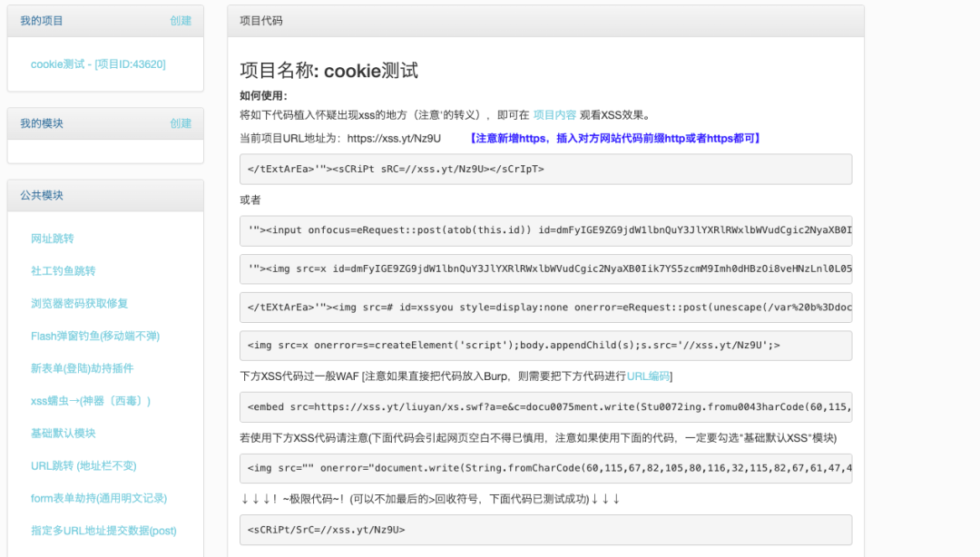The image size is (980, 557).
Task: Open cookie测试 project ID 43620
Action: tap(98, 64)
